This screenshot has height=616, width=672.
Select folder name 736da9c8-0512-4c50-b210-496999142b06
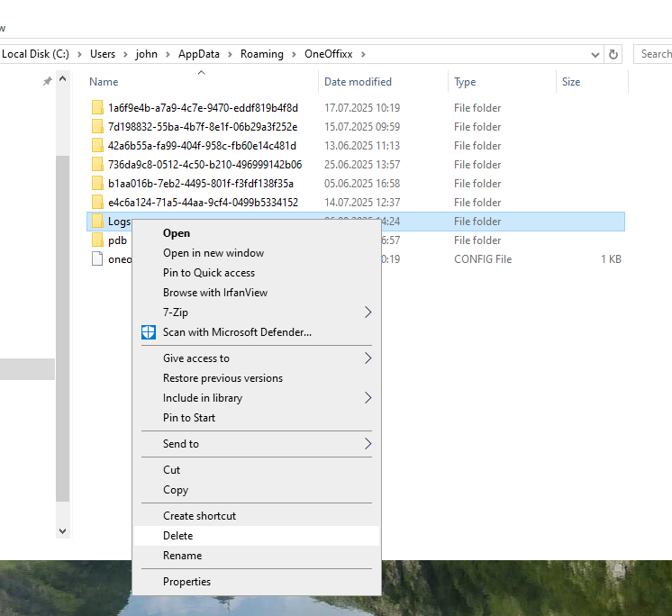point(204,164)
